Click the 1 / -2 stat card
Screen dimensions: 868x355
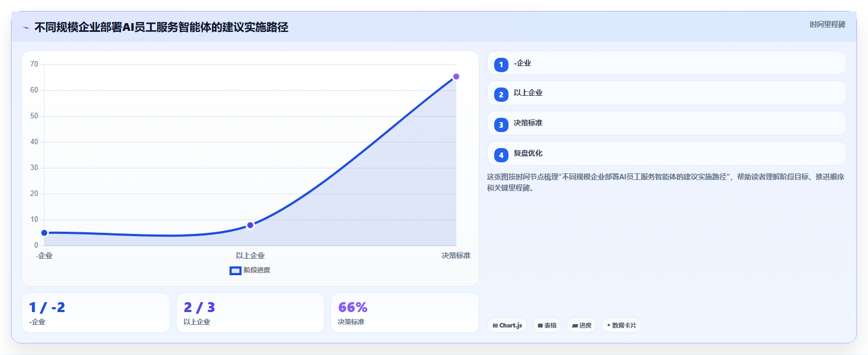pos(96,313)
